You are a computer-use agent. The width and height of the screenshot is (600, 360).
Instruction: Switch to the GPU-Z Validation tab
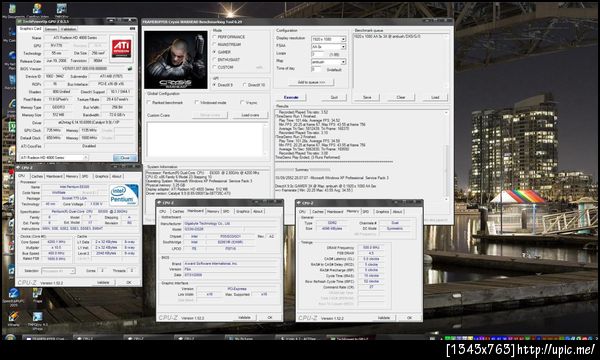coord(68,29)
